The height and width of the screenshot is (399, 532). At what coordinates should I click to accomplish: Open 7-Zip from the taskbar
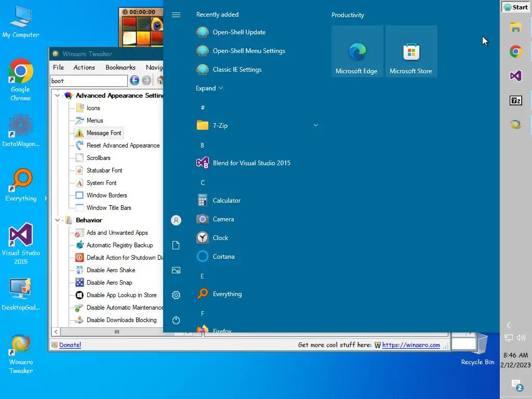516,100
